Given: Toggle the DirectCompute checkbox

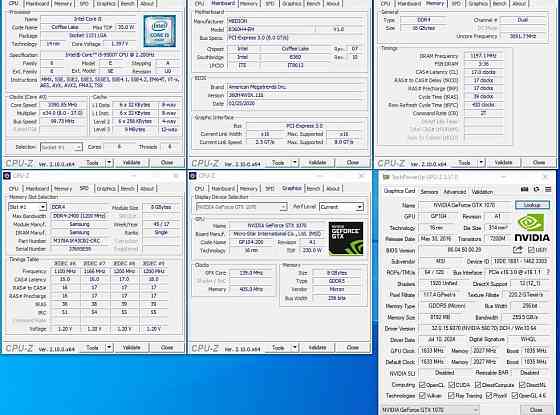Looking at the screenshot, I should [x=478, y=385].
